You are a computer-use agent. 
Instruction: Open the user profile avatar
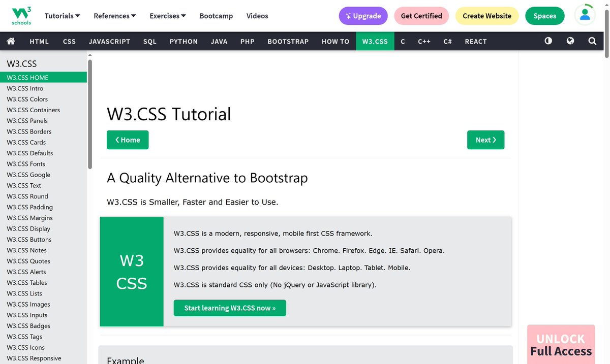click(585, 16)
